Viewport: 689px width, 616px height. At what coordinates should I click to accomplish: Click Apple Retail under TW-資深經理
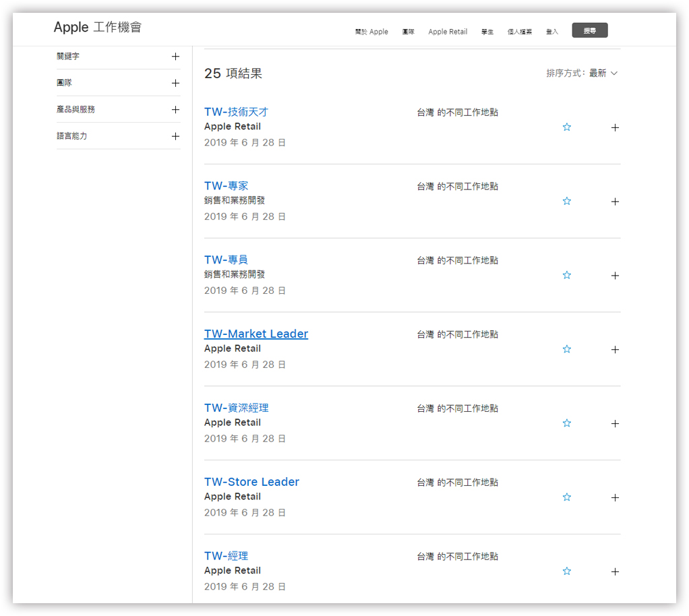click(233, 423)
